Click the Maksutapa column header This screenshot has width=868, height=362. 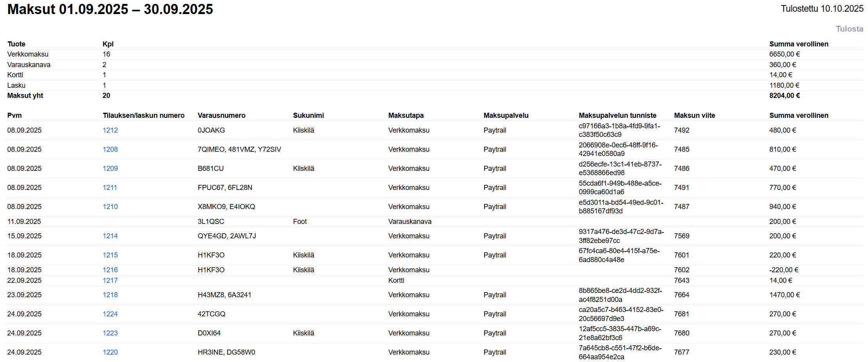406,115
